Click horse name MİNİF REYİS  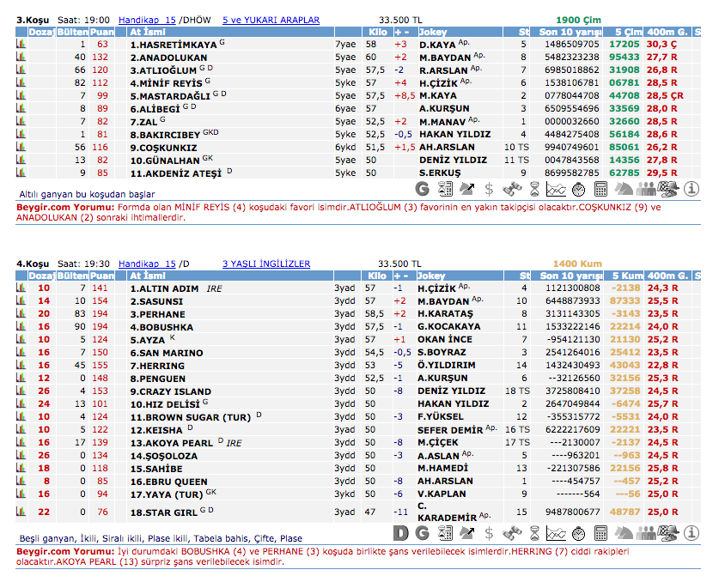(x=165, y=82)
